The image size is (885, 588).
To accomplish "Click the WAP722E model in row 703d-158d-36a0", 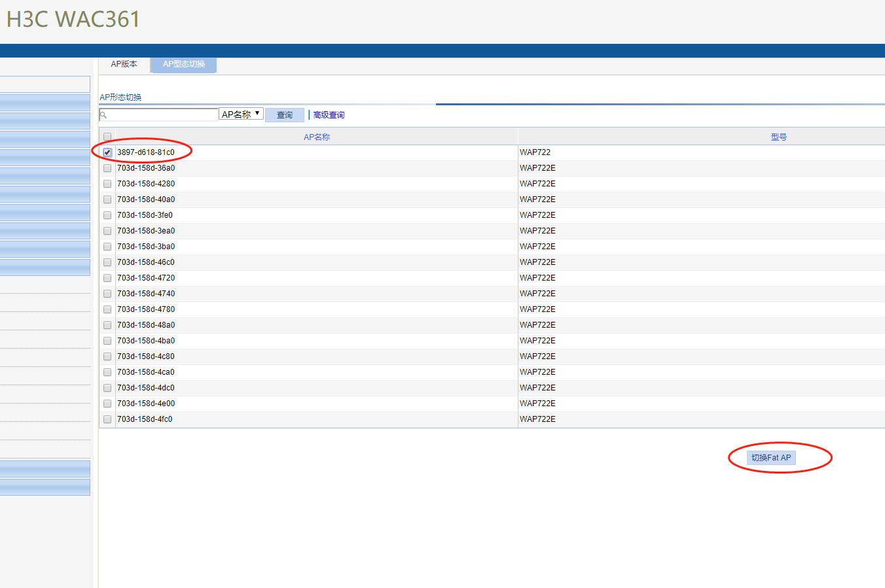I will click(x=537, y=168).
